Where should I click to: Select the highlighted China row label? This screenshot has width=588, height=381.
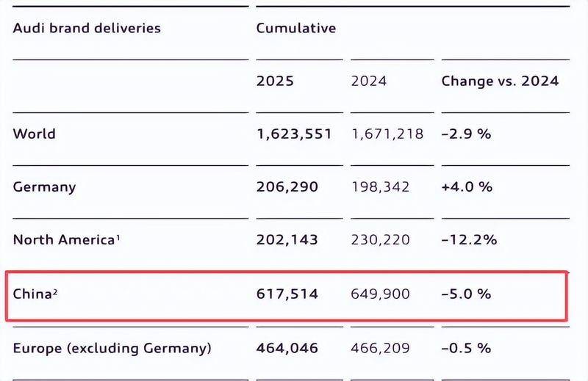35,294
